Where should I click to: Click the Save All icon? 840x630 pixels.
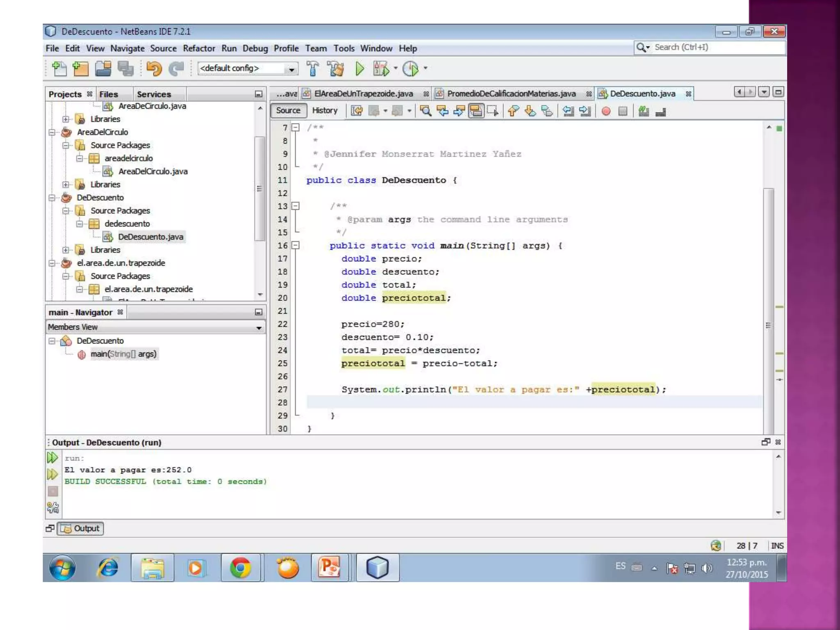tap(126, 69)
